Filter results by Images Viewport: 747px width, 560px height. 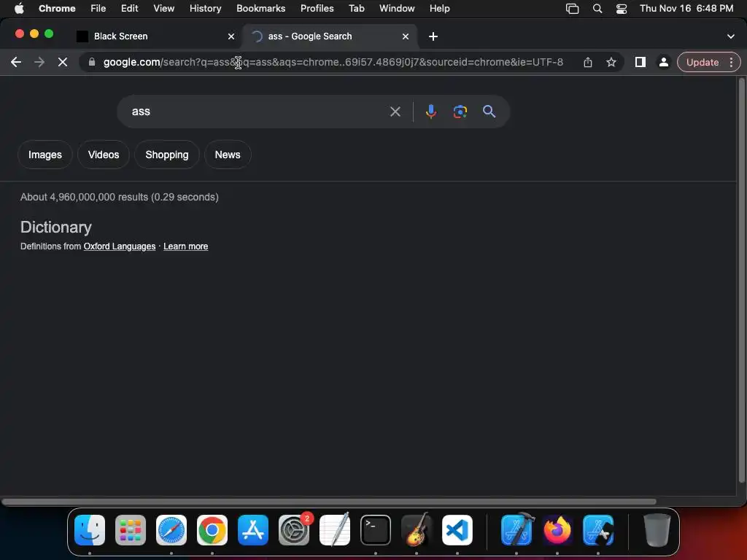point(45,155)
